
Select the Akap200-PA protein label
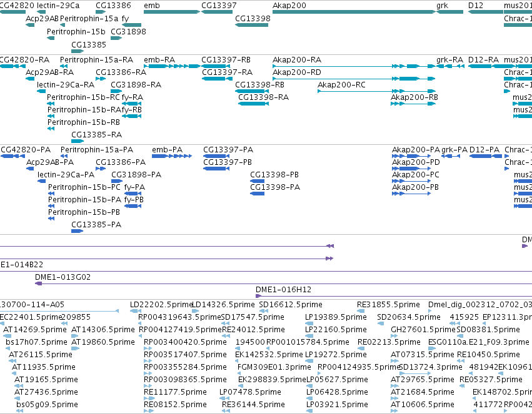[416, 150]
